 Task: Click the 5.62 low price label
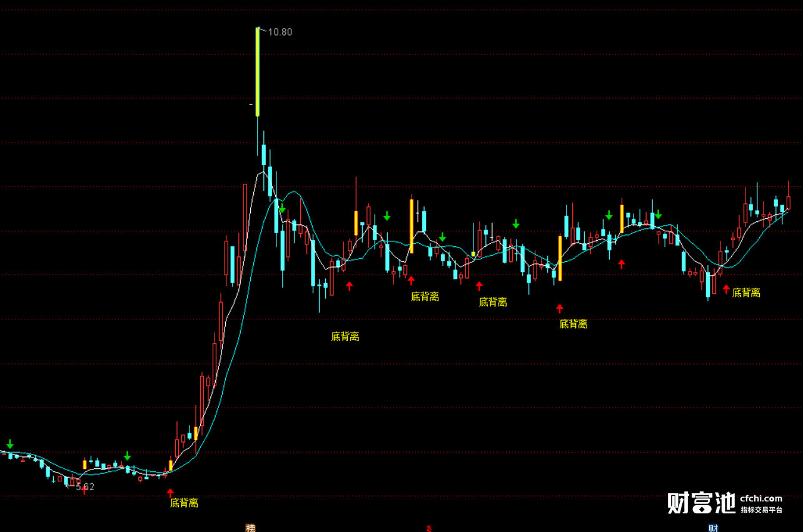coord(85,487)
